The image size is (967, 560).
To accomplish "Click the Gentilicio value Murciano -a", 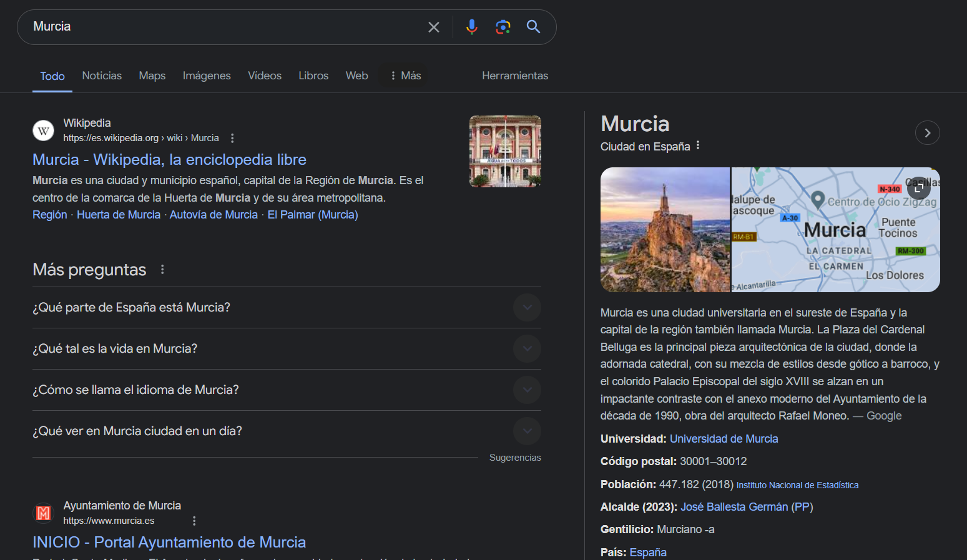I will point(685,529).
